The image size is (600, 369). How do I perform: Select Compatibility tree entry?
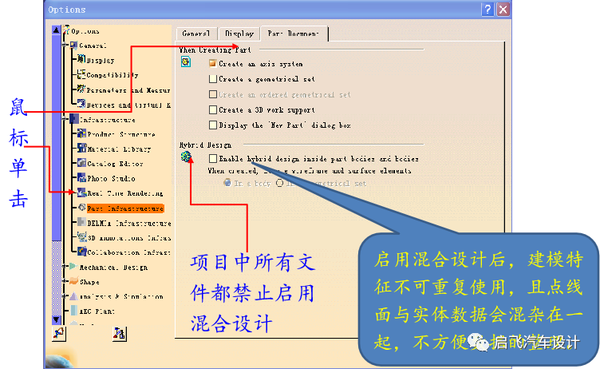112,75
